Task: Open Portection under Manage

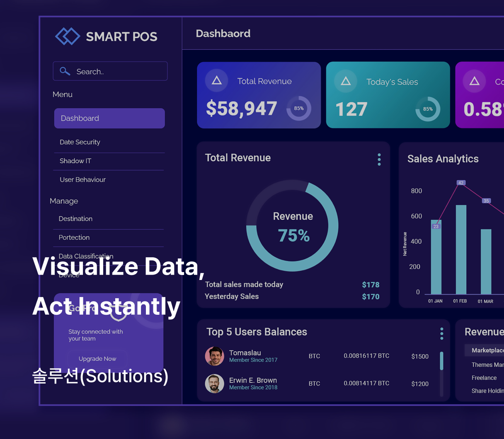Action: (x=74, y=237)
